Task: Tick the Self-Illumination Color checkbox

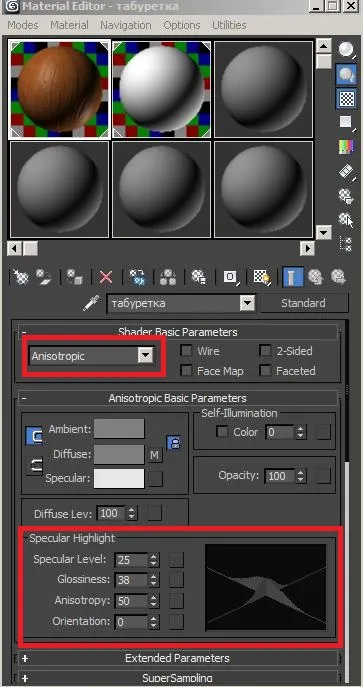Action: click(222, 432)
